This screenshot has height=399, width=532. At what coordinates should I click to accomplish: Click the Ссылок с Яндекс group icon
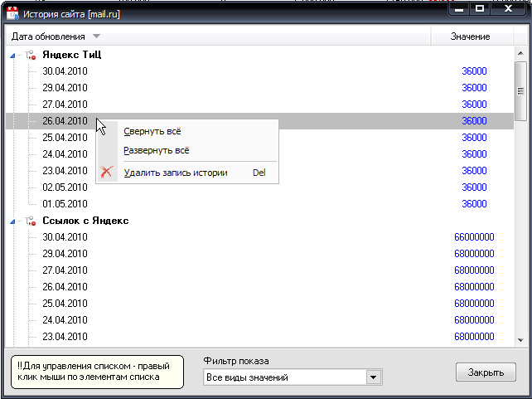click(x=31, y=221)
